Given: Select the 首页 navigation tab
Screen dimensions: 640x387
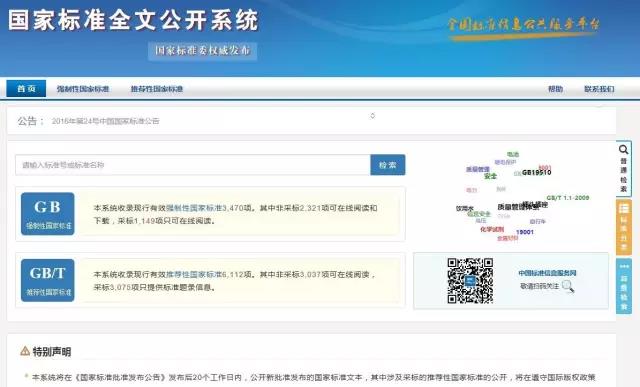Looking at the screenshot, I should coord(26,89).
